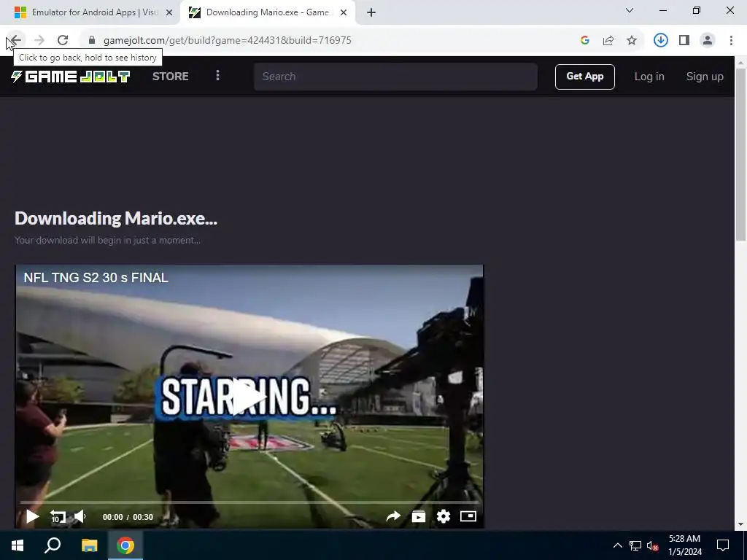Click the scrollbar down arrow
The width and height of the screenshot is (747, 560).
click(x=741, y=524)
